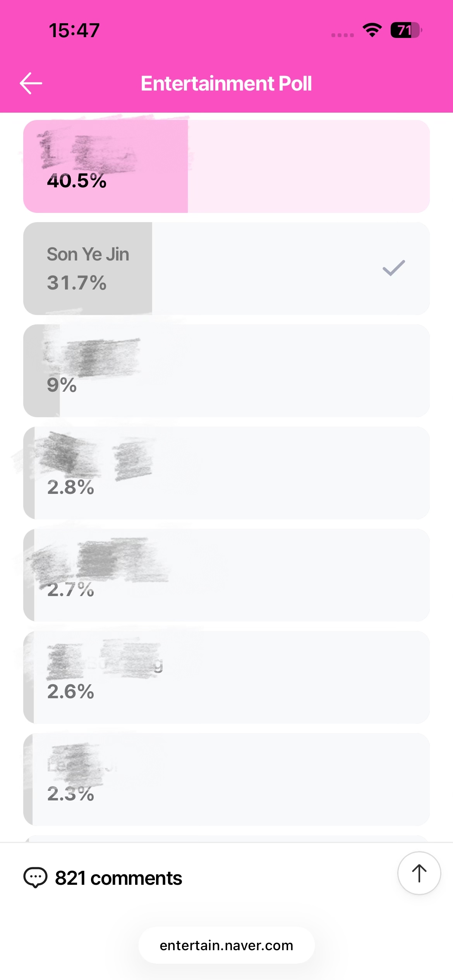
Task: Tap the speech bubble comments icon
Action: [36, 878]
